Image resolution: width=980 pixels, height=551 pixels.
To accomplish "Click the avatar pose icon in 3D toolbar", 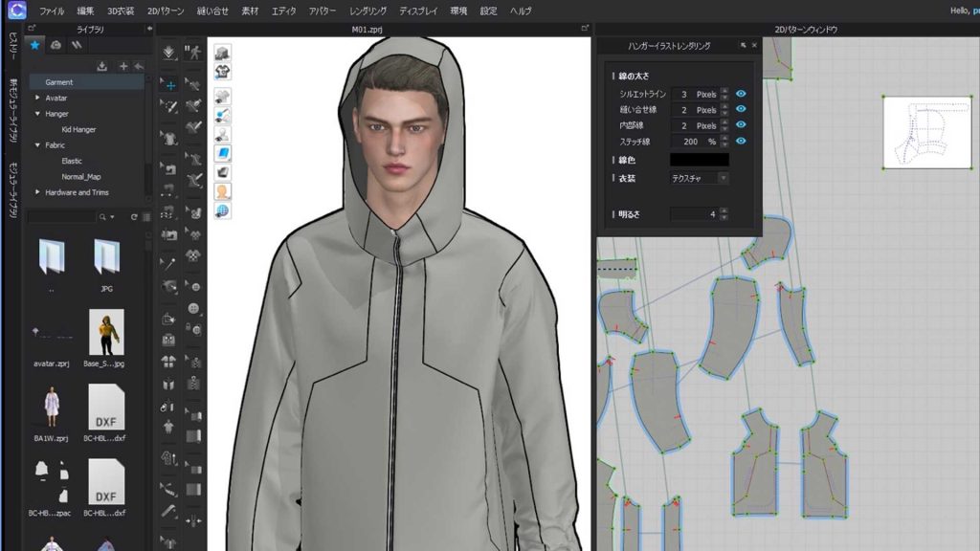I will click(193, 53).
